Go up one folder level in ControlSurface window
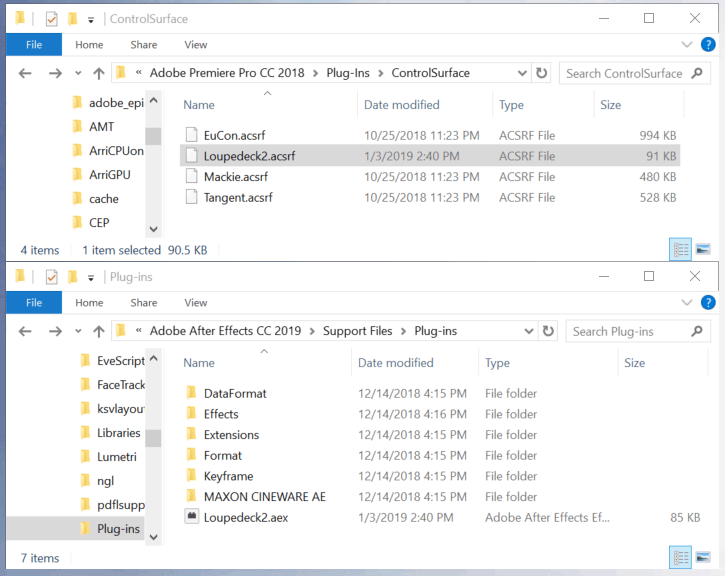 tap(98, 73)
